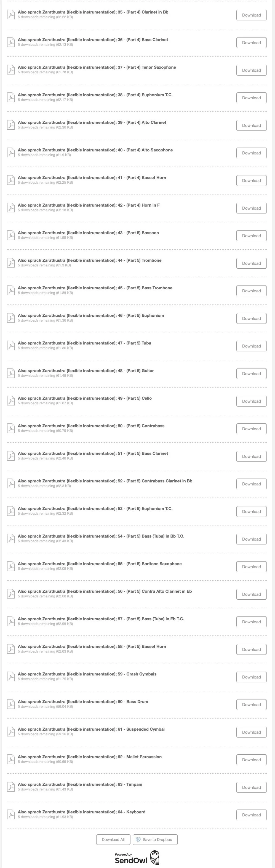Click PDF icon for 35 Clarinet in Bb

tap(11, 15)
